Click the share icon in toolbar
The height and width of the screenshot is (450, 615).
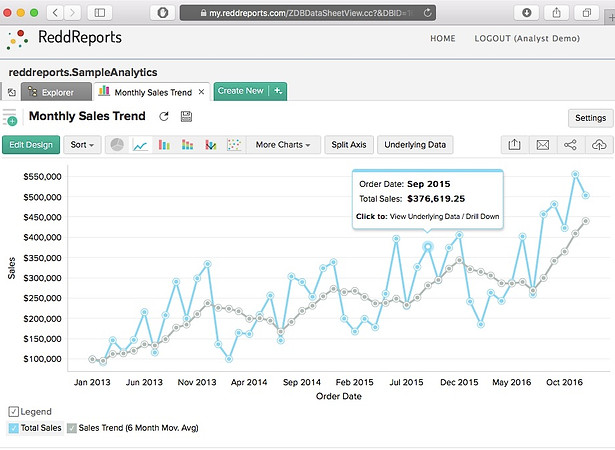point(570,145)
